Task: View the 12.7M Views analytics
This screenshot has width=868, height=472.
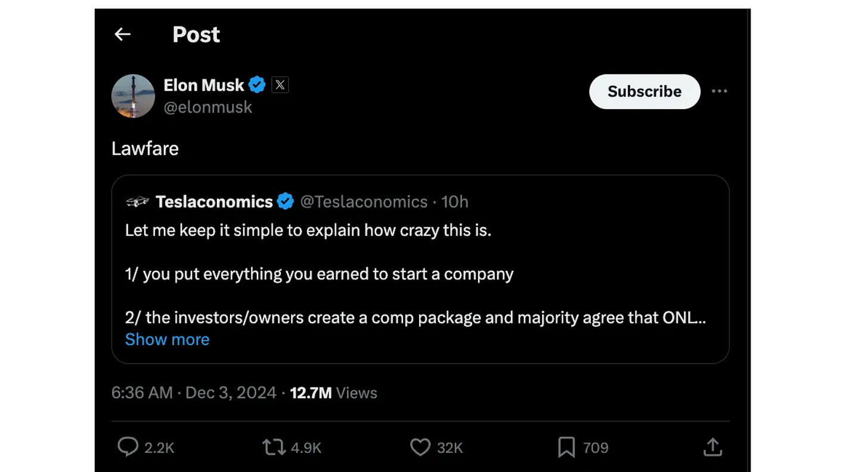Action: pos(333,393)
